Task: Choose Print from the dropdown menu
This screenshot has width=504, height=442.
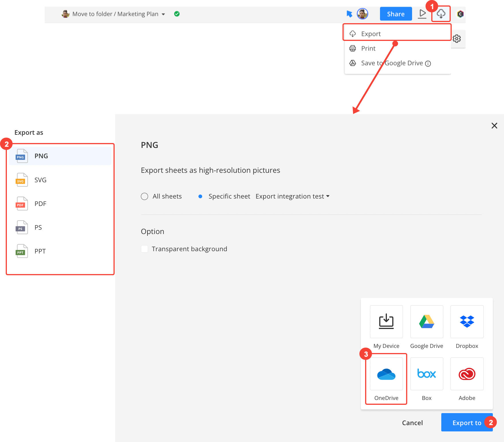Action: pos(397,48)
